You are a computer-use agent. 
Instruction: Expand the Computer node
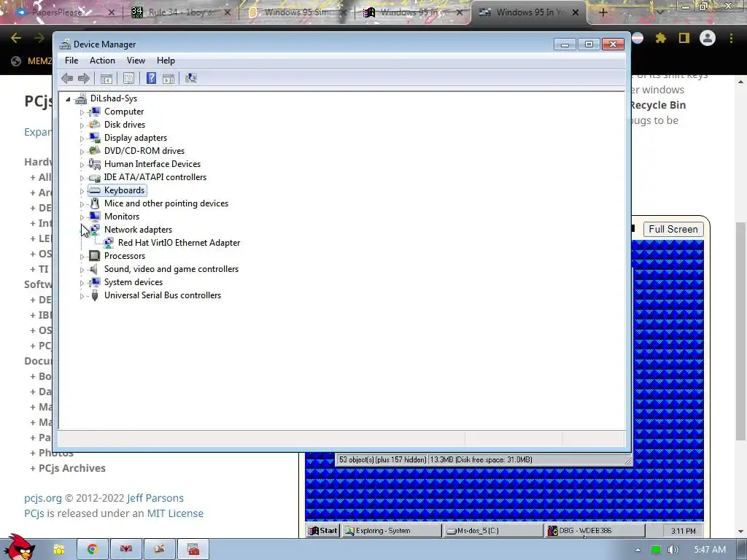(82, 112)
